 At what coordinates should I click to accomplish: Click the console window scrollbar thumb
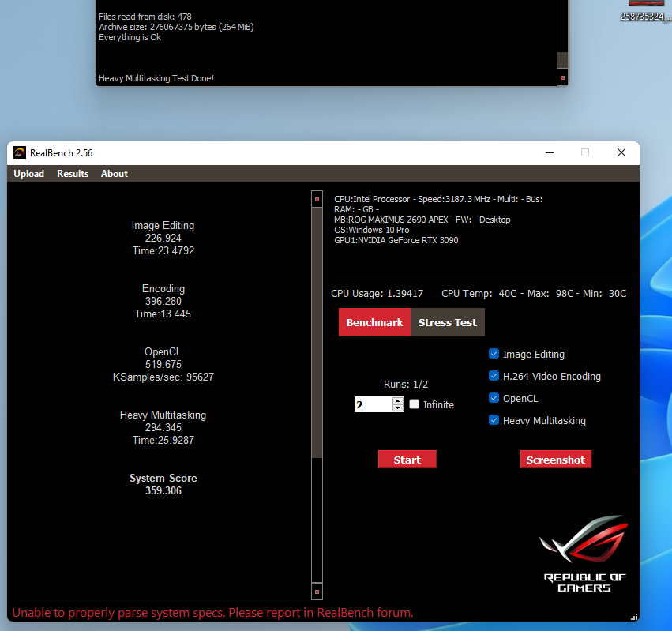pyautogui.click(x=562, y=60)
